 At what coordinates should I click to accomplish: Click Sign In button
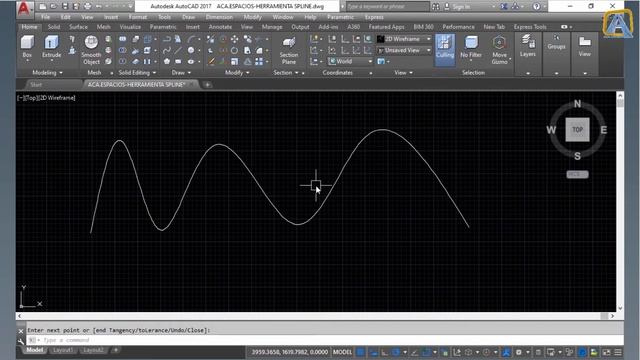pos(461,7)
